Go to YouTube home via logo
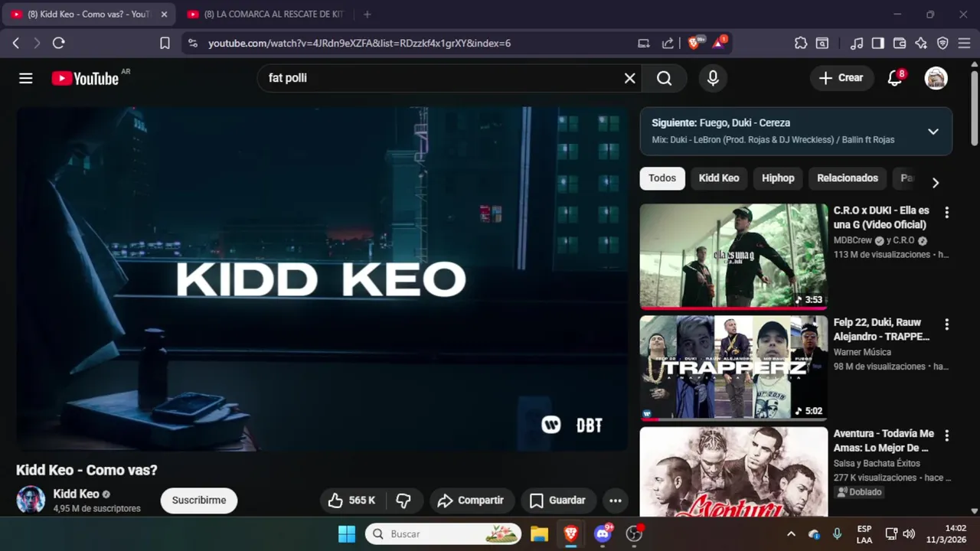Screen dimensions: 980x551 (85, 78)
